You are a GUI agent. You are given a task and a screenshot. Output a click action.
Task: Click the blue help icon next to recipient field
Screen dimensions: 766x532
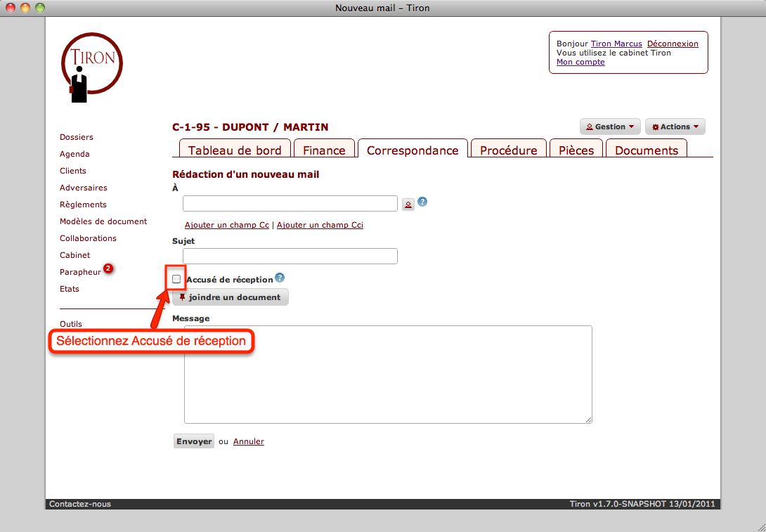(x=422, y=201)
